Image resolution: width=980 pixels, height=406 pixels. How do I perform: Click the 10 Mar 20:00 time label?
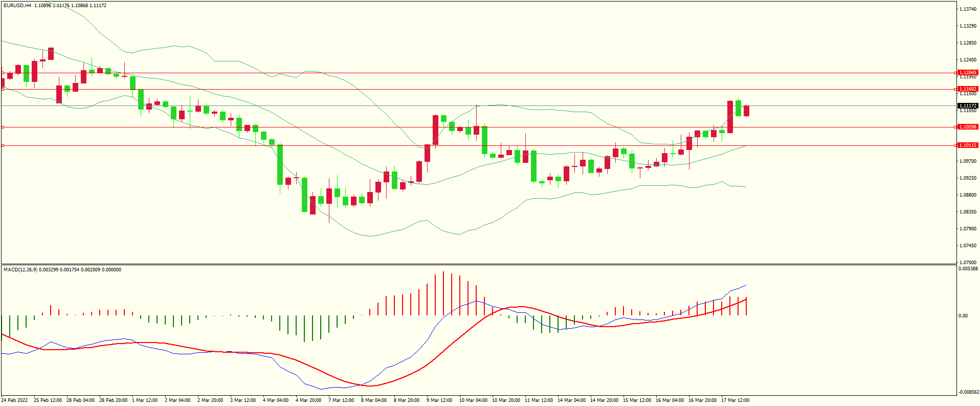[506, 400]
